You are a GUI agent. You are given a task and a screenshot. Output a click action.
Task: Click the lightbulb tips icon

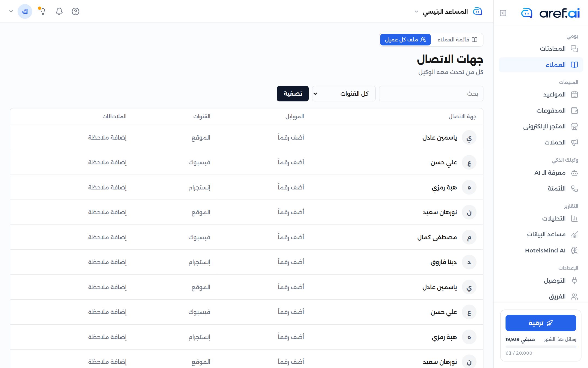[x=42, y=11]
